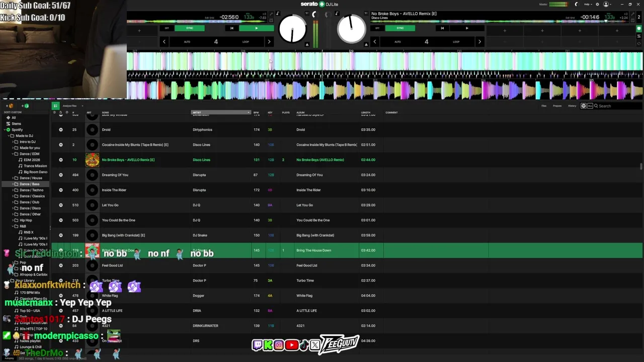
Task: Click right deck play button
Action: pyautogui.click(x=467, y=28)
